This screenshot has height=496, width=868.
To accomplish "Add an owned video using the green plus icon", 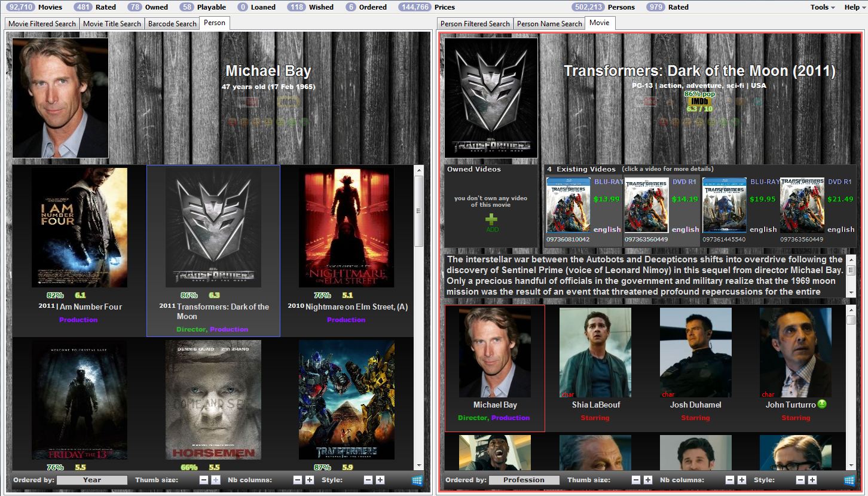I will coord(492,220).
